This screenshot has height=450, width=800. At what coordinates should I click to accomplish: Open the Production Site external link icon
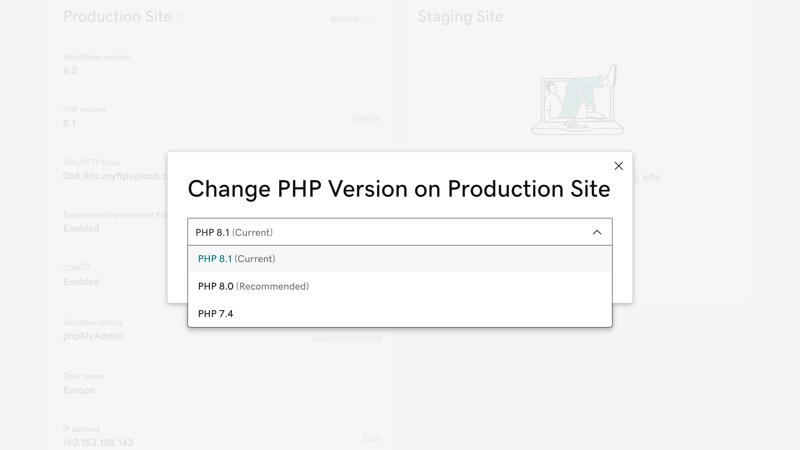pos(181,17)
